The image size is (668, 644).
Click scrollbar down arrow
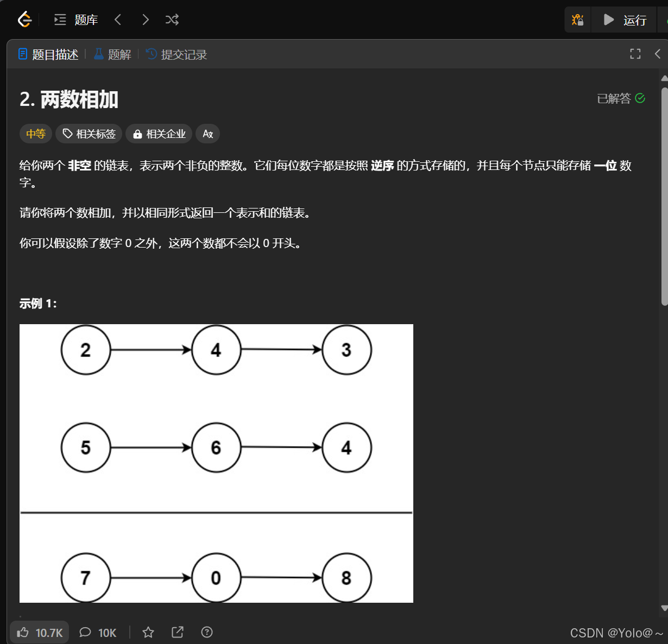(x=664, y=608)
